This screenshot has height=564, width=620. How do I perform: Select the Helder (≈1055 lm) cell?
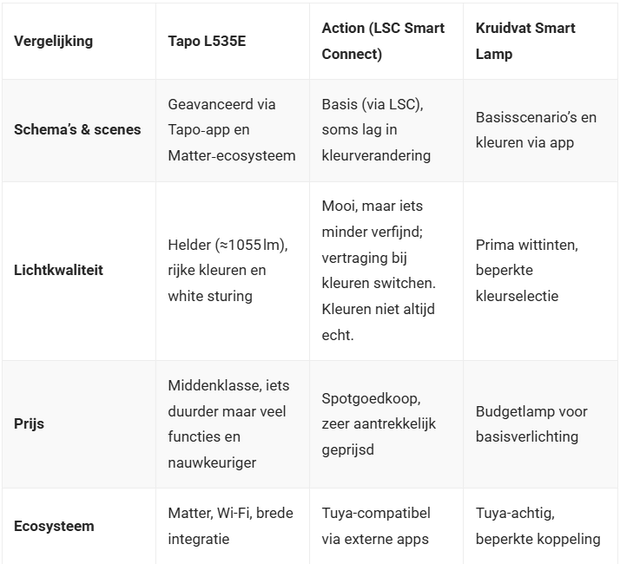[x=229, y=270]
